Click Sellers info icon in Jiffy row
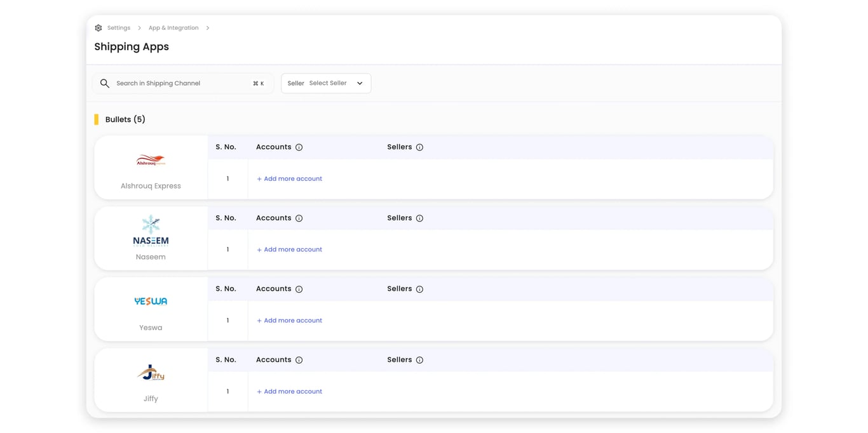868x433 pixels. coord(419,359)
